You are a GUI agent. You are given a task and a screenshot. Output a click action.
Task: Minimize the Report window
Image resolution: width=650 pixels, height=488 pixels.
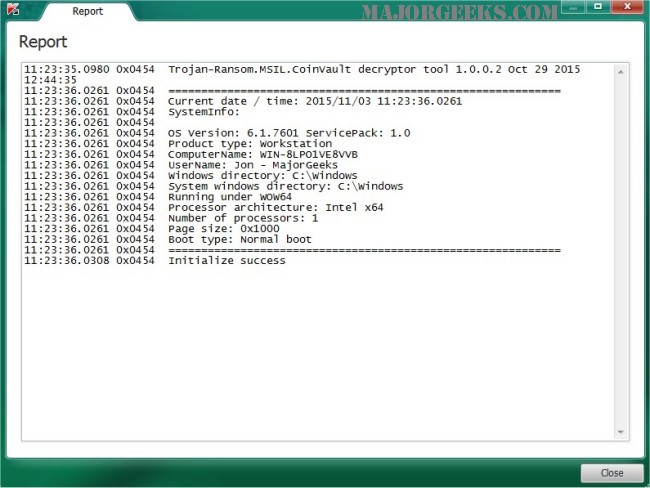(x=573, y=7)
